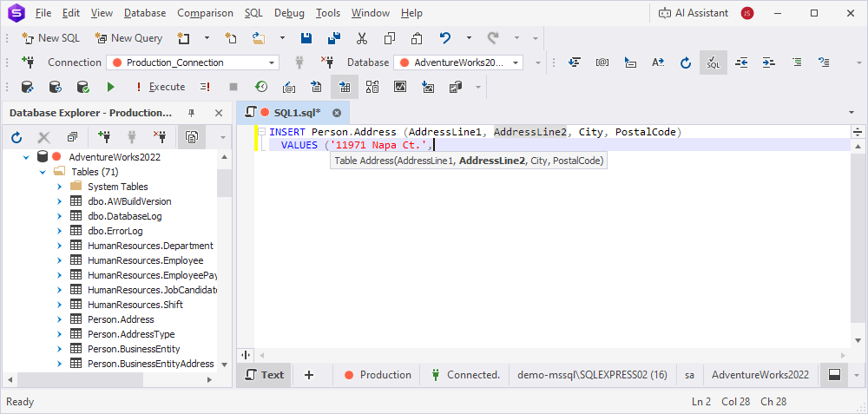
Task: Click New Connection icon in Database Explorer
Action: pos(105,137)
